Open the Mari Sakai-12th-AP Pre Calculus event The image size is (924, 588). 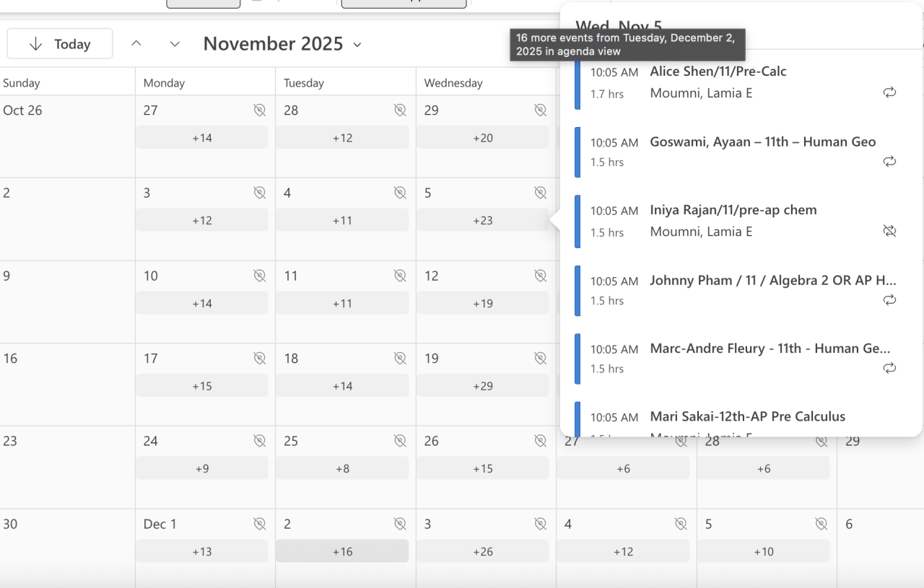pos(747,416)
